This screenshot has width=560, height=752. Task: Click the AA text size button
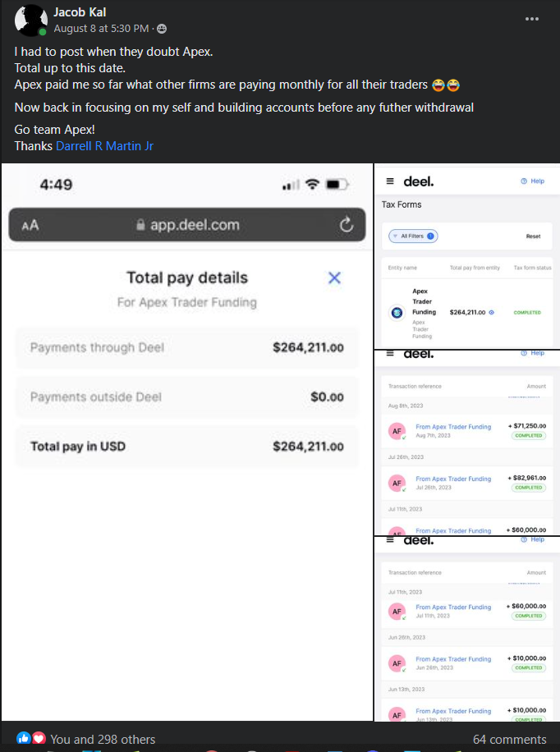coord(30,225)
